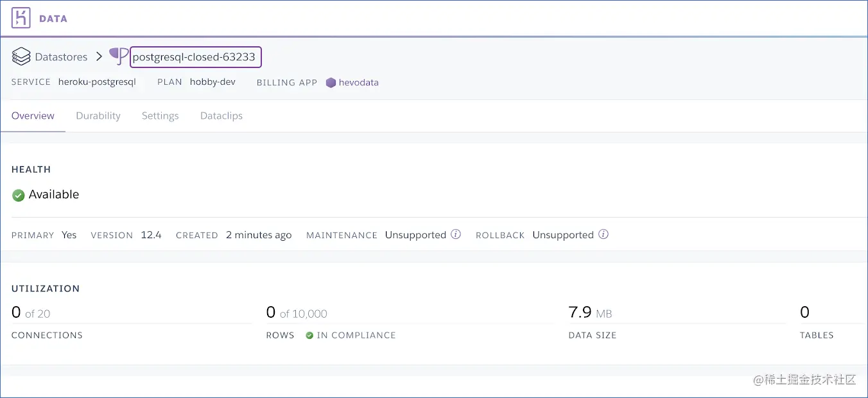
Task: Switch to the Durability tab
Action: click(x=98, y=116)
